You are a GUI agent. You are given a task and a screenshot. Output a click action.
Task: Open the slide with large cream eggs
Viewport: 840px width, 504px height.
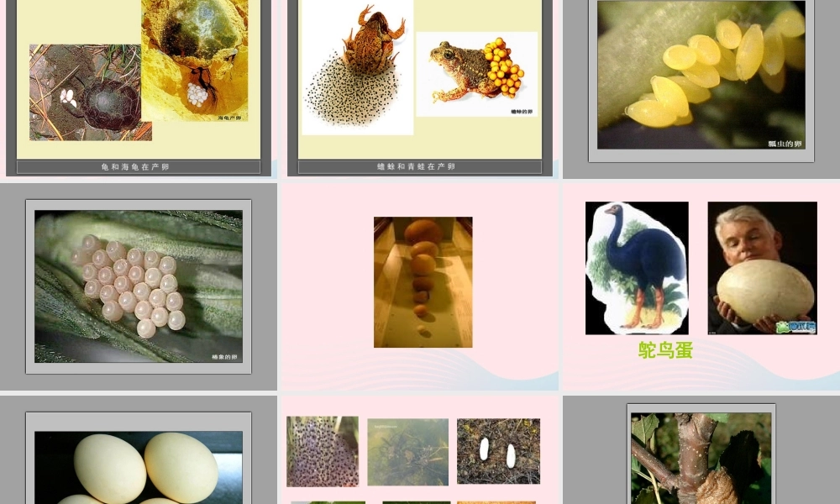[x=139, y=466]
